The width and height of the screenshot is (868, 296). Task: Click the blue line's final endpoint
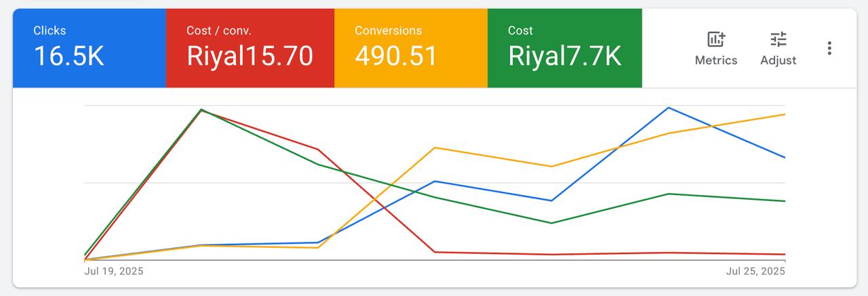click(785, 158)
